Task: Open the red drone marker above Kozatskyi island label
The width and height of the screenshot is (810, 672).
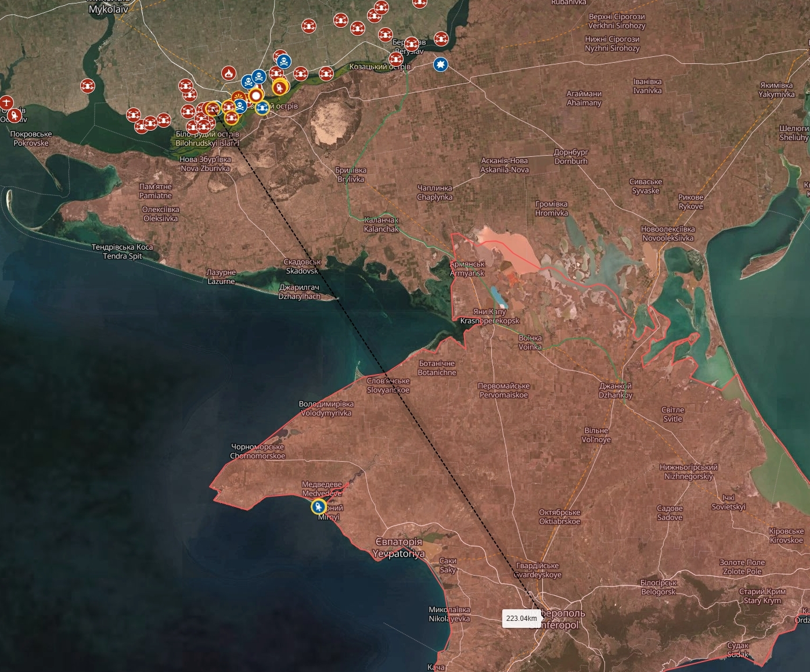Action: coord(397,59)
